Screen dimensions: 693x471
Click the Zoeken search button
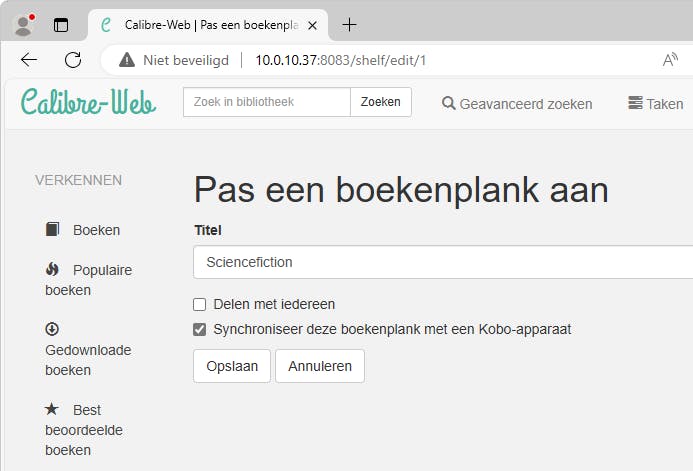(380, 102)
